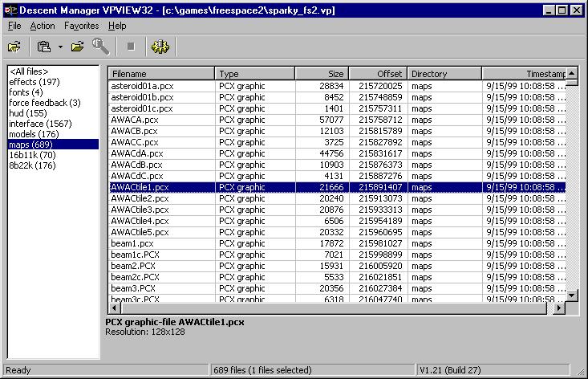Open the Favorites menu
Screen dimensions: 588x379
(x=81, y=26)
